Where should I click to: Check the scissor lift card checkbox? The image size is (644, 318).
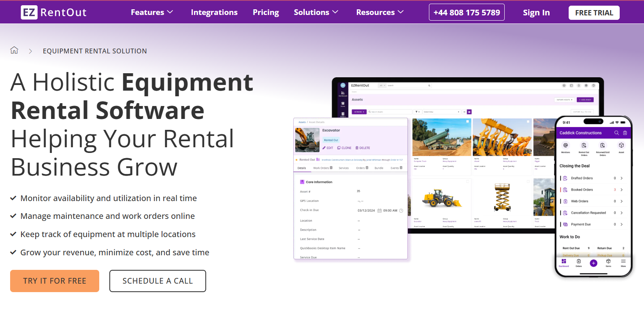click(528, 181)
